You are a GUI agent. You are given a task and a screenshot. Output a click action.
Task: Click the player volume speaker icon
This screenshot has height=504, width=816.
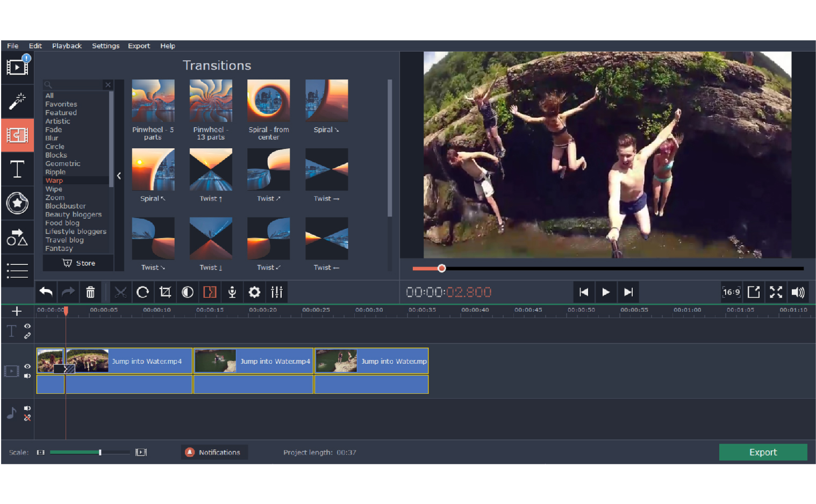click(798, 292)
